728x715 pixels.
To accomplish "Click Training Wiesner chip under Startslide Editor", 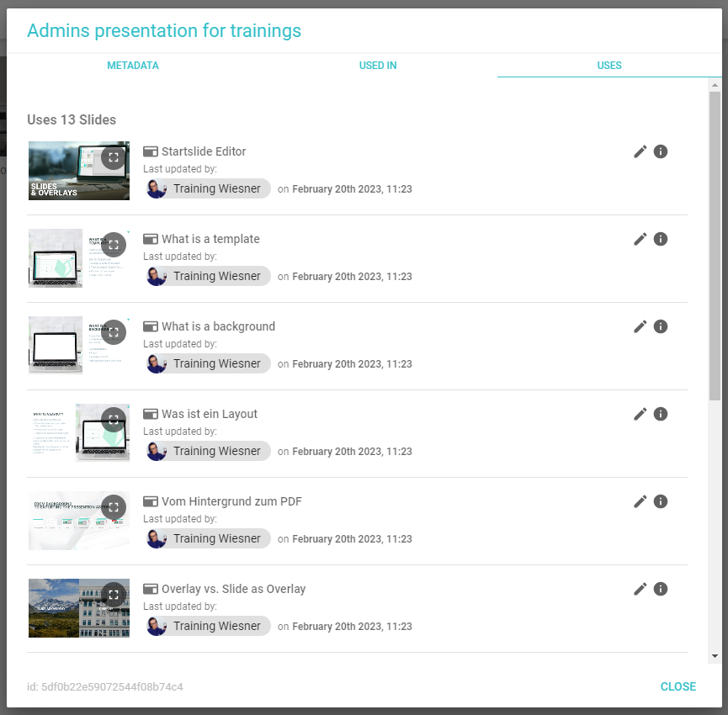I will pos(209,188).
